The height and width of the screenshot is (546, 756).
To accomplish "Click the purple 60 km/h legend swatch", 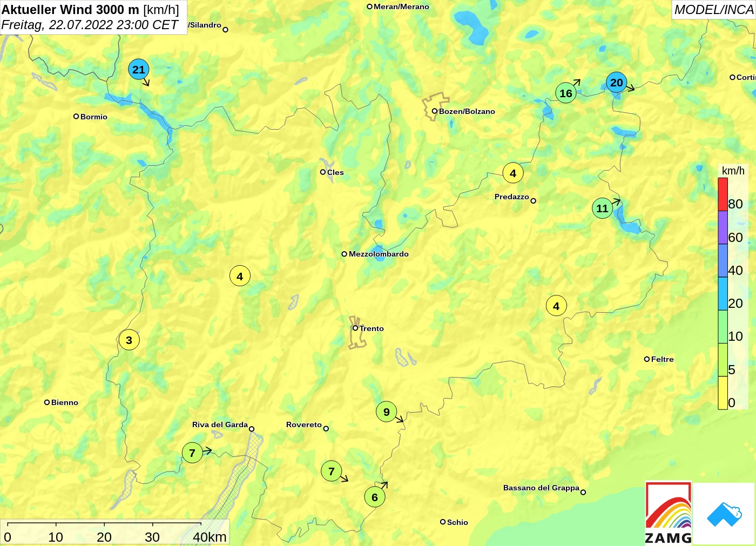I will click(723, 227).
